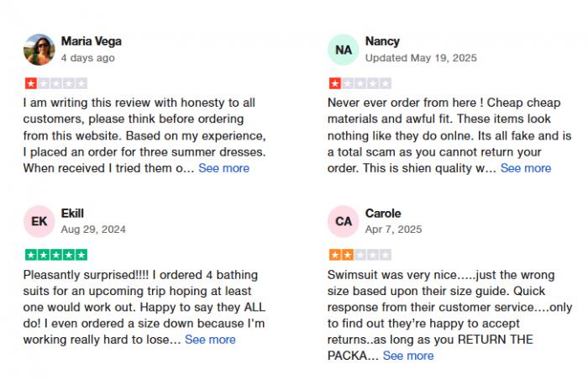Open reviewer name Nancy

point(382,41)
